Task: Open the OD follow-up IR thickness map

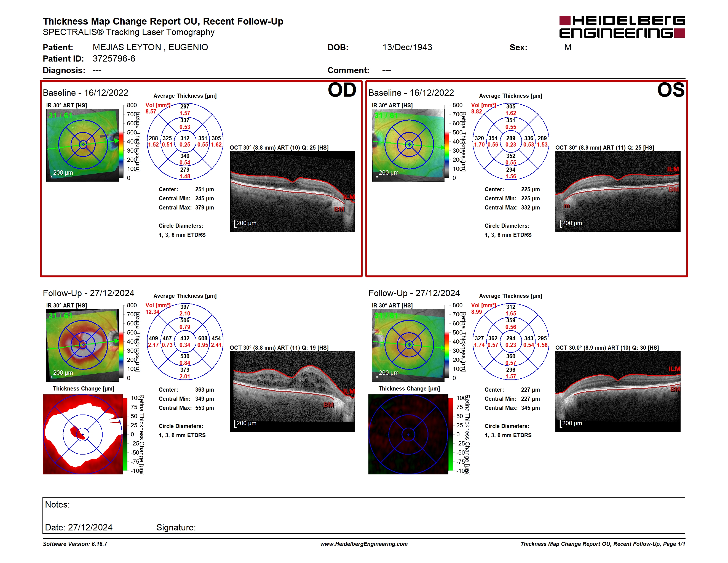Action: tap(83, 345)
